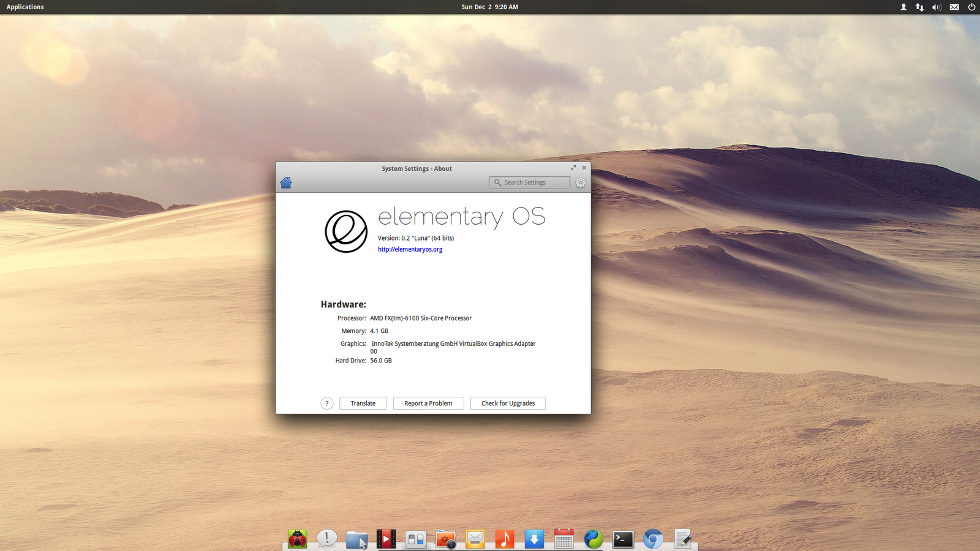Launch the Videos player from the dock
The width and height of the screenshot is (980, 551).
(386, 539)
